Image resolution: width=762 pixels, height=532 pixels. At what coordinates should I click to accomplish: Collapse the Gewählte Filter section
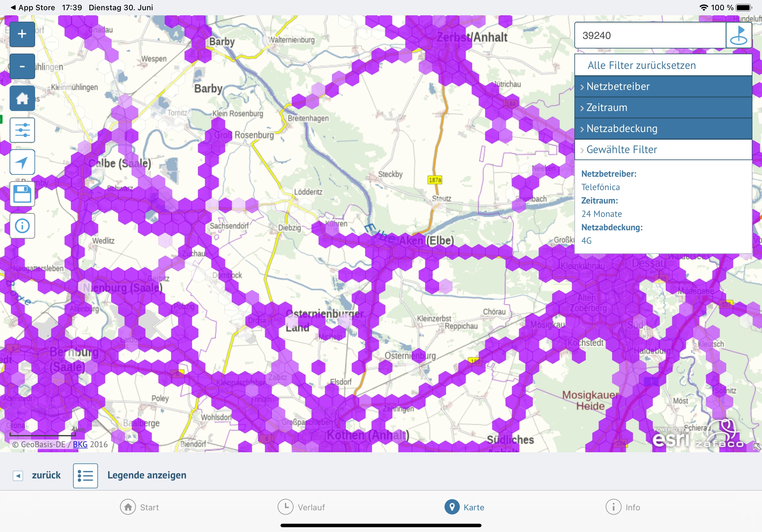(663, 150)
